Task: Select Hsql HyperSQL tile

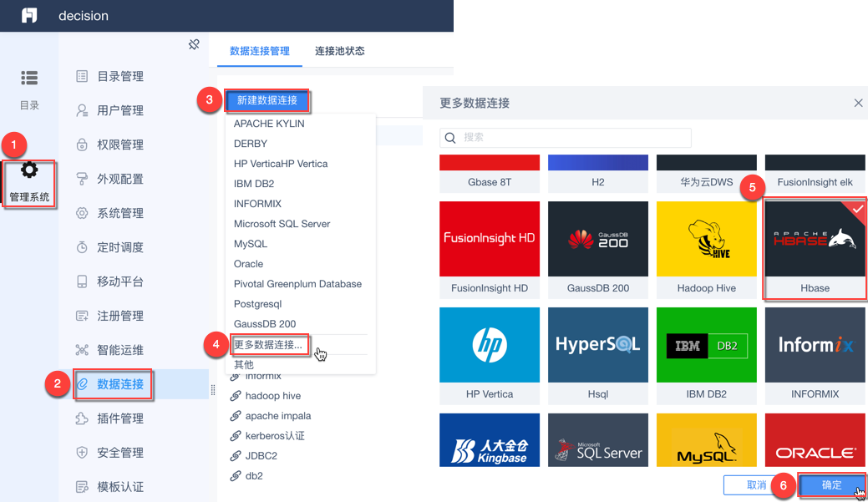Action: pyautogui.click(x=598, y=356)
